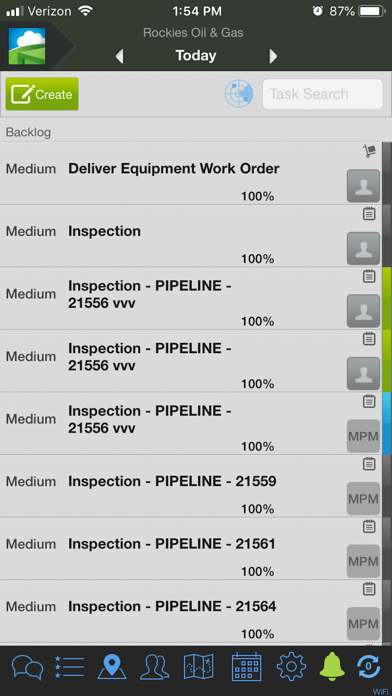Viewport: 392px width, 696px height.
Task: Open the app logo menu
Action: pos(27,46)
